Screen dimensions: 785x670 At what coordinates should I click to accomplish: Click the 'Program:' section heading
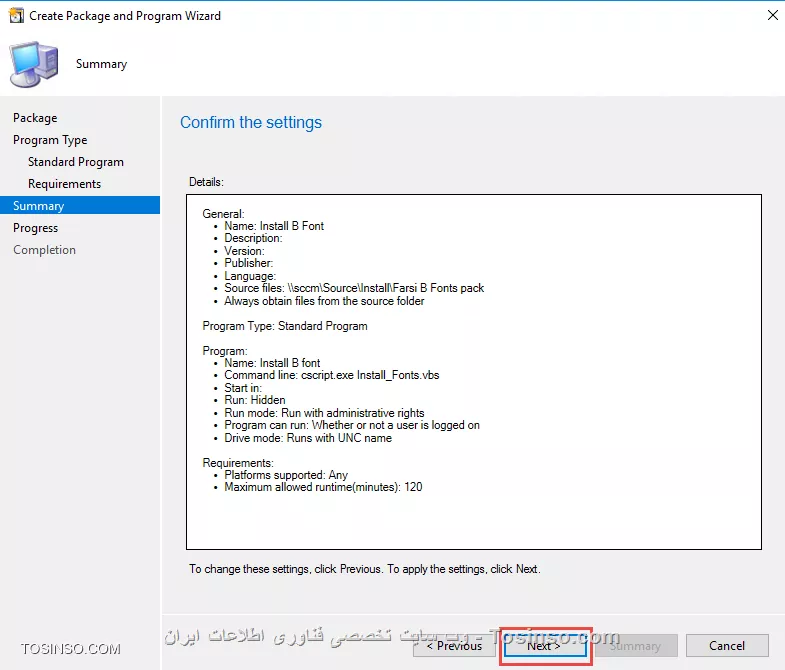[225, 351]
